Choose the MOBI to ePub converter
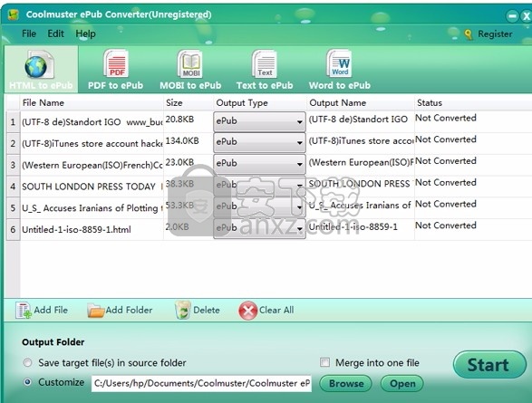 (x=190, y=70)
